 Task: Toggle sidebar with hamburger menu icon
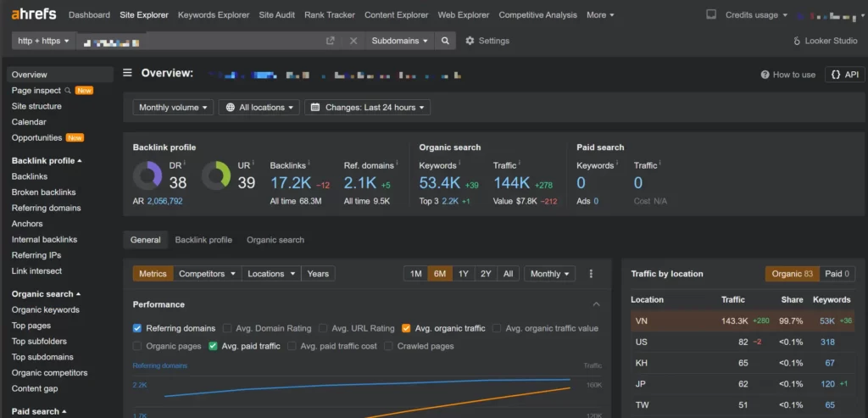(128, 74)
